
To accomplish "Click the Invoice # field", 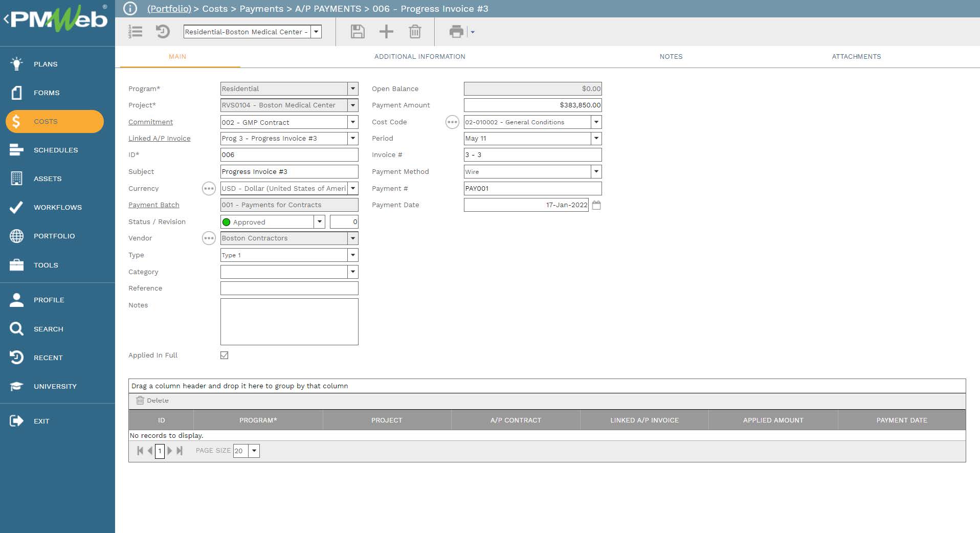I will click(x=532, y=154).
